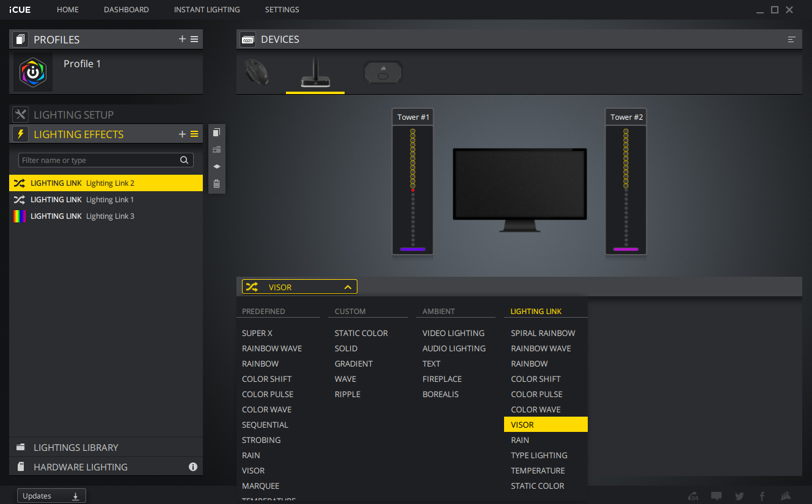Click the LIGHTING EFFECTS section header
Viewport: 812px width, 504px height.
[x=79, y=134]
